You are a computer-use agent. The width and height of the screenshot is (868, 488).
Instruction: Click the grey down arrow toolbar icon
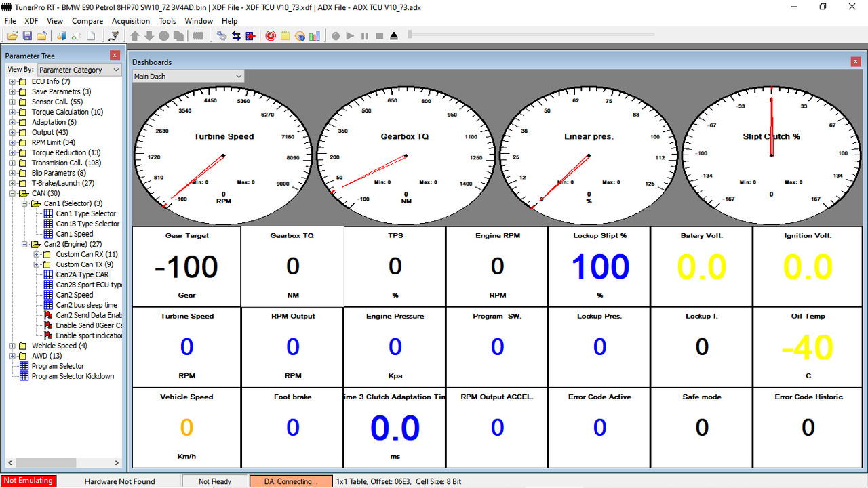149,36
